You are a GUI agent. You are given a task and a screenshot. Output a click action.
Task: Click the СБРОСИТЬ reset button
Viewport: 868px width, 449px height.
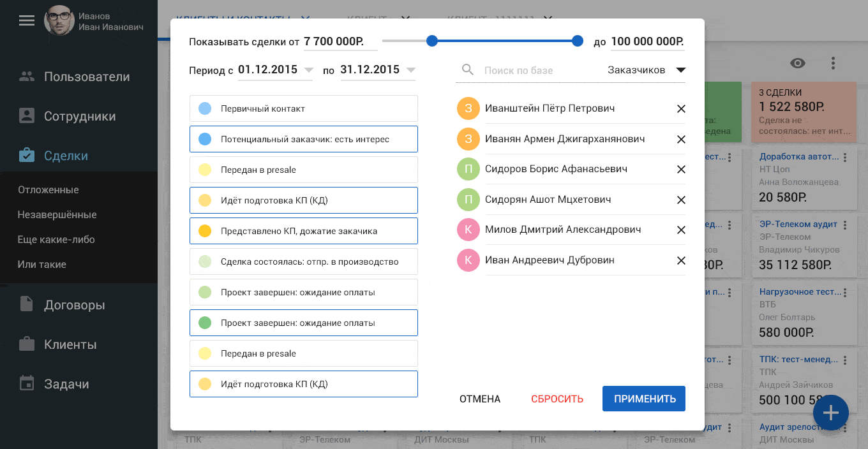click(557, 399)
